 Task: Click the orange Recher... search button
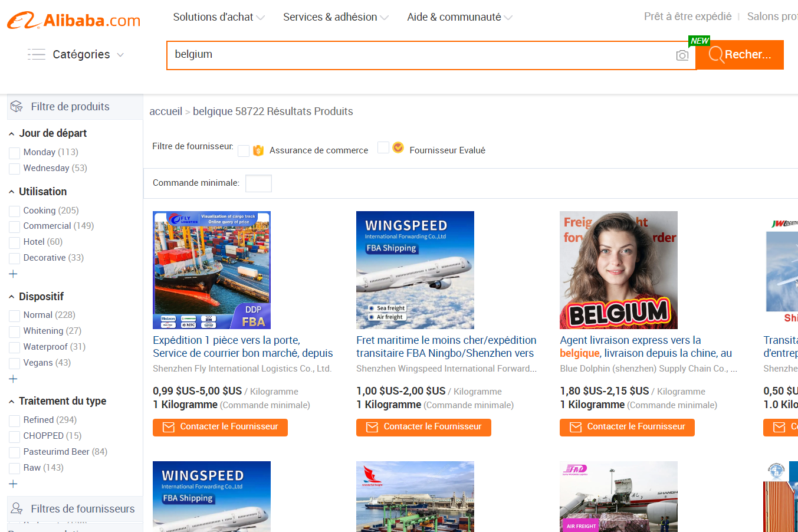click(740, 55)
